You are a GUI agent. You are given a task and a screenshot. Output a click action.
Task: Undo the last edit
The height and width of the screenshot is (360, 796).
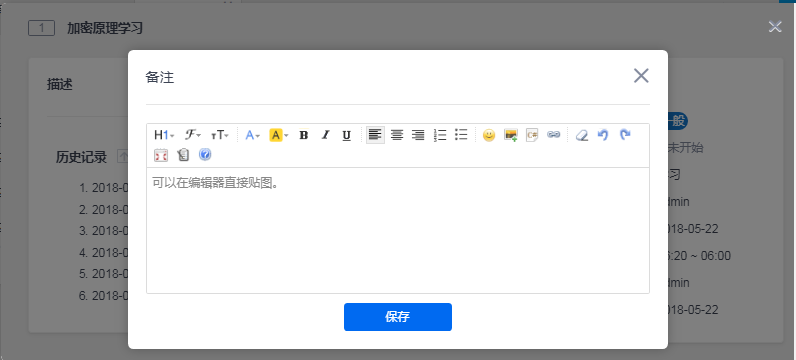pos(603,135)
